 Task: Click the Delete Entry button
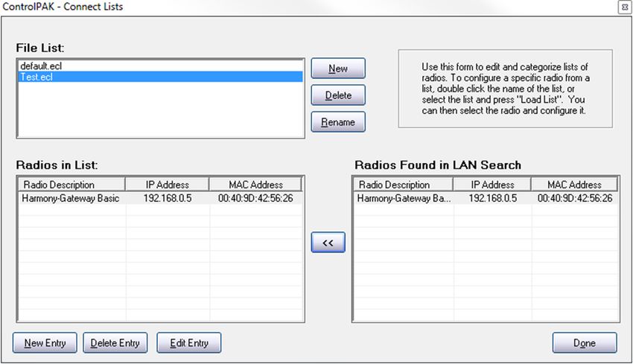[115, 343]
